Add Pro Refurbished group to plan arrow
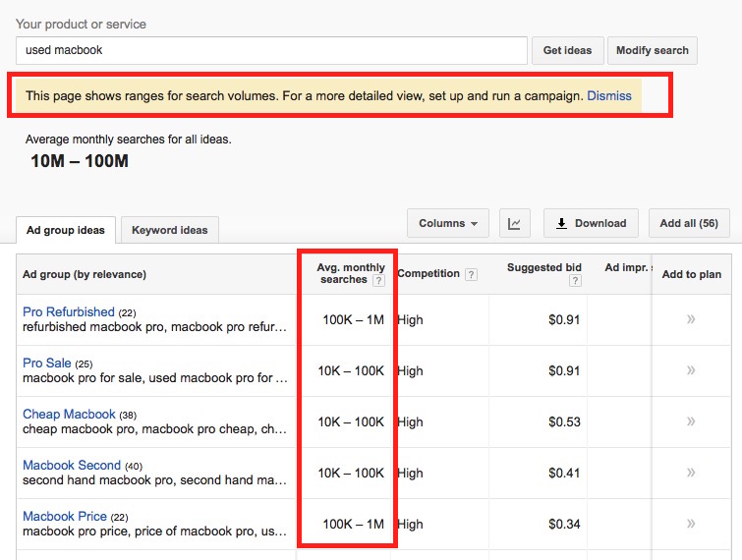Image resolution: width=742 pixels, height=560 pixels. click(691, 319)
